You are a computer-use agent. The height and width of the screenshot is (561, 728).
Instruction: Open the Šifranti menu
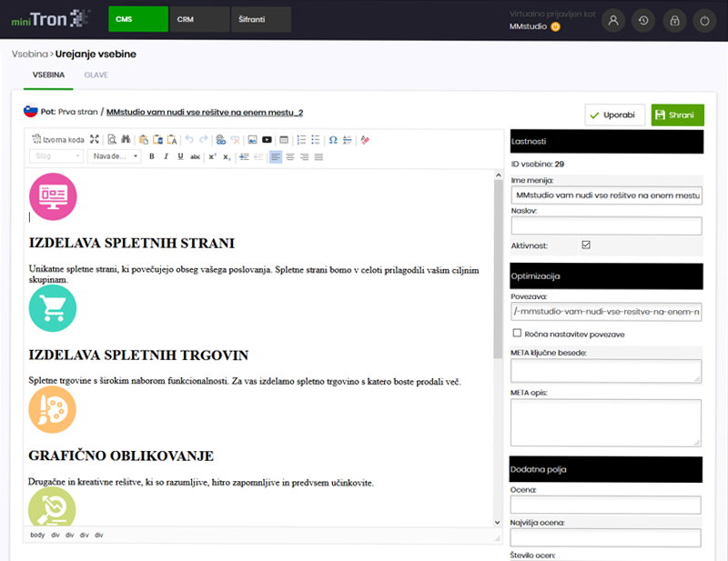click(261, 19)
